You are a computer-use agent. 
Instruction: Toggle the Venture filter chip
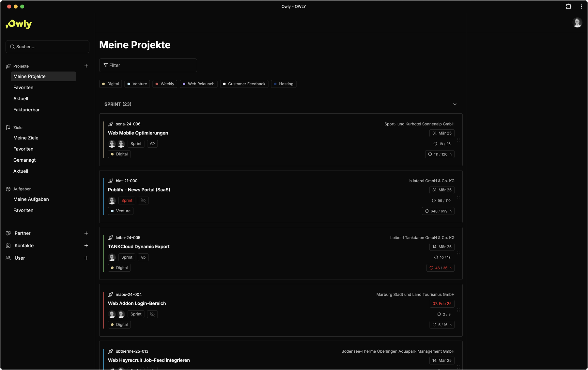coord(137,84)
